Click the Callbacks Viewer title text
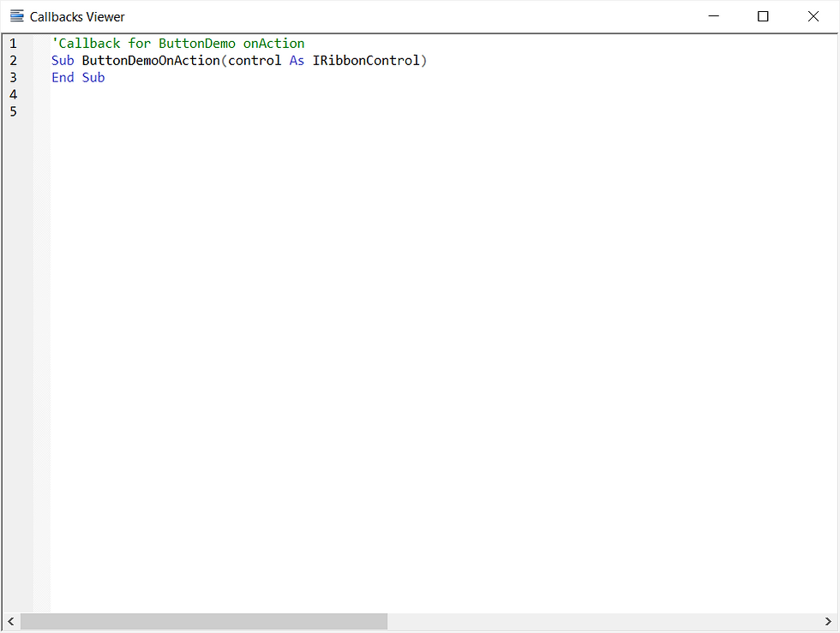The width and height of the screenshot is (840, 633). click(77, 17)
